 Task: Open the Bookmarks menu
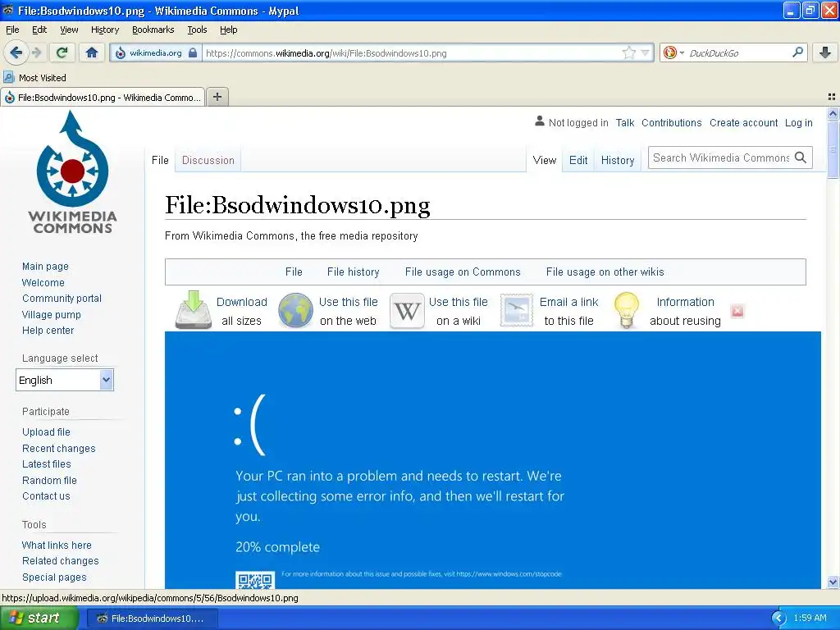coord(153,30)
